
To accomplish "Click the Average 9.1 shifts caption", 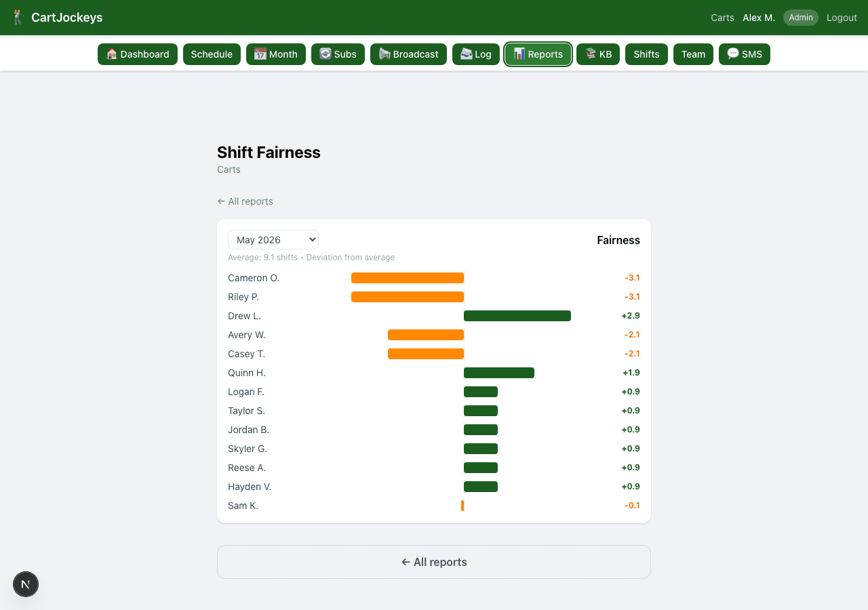I will point(311,258).
